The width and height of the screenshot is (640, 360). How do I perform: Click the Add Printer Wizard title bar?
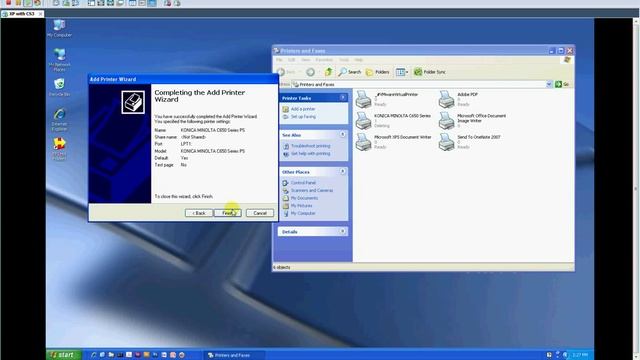pyautogui.click(x=183, y=79)
